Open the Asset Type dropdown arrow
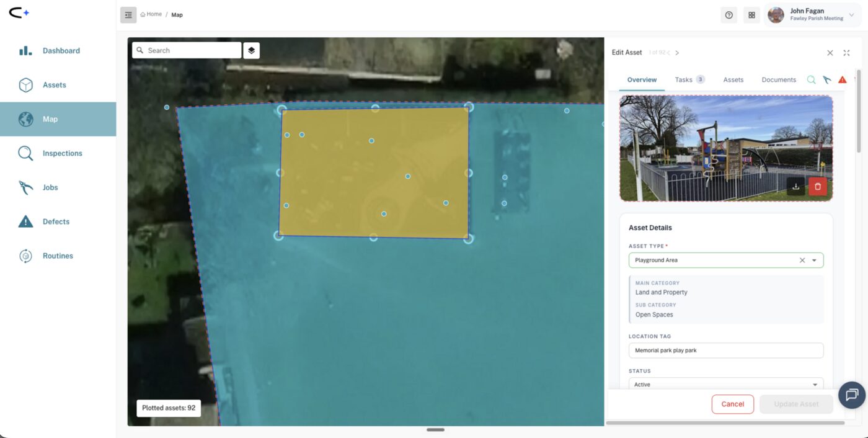The width and height of the screenshot is (868, 438). click(815, 261)
